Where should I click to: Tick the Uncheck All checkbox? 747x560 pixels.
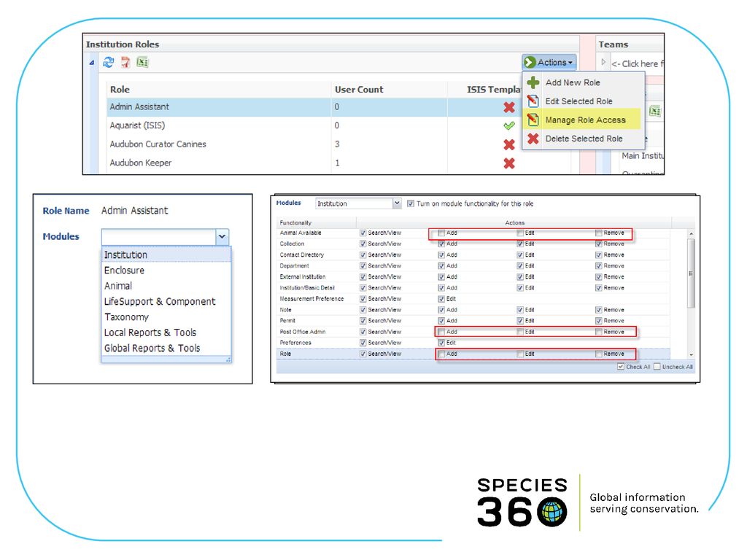[x=657, y=367]
